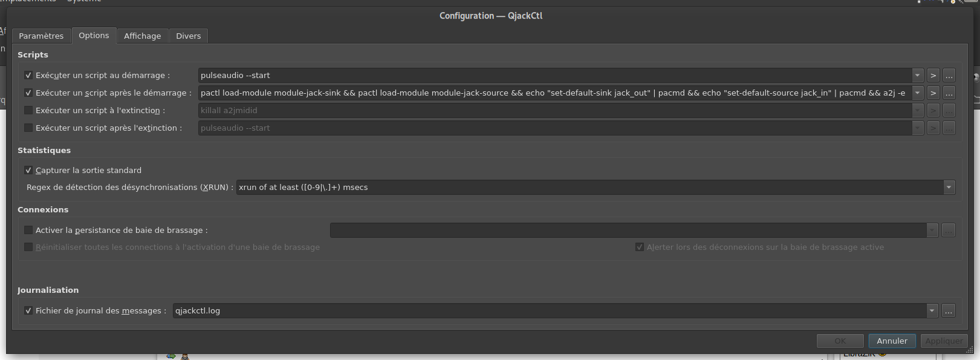Click the '>' meta-character button for the startup script
980x360 pixels.
pyautogui.click(x=933, y=76)
